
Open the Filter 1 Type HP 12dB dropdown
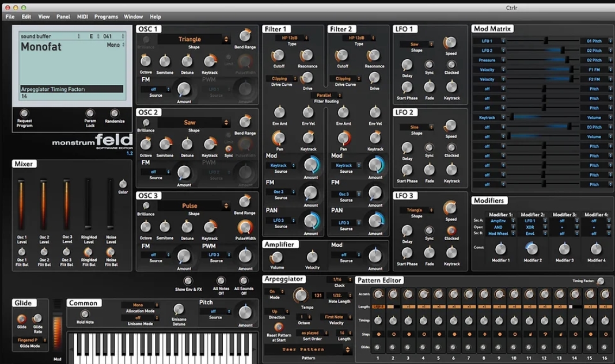(291, 37)
